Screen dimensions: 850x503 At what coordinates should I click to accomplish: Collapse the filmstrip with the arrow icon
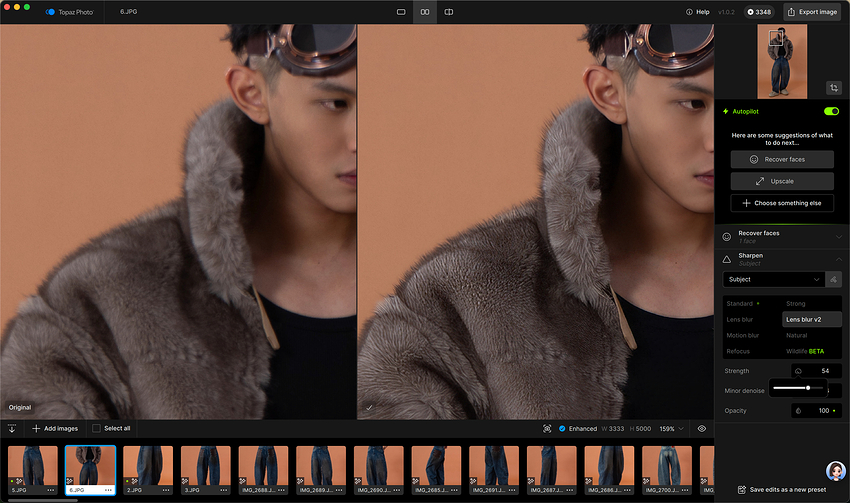click(12, 428)
